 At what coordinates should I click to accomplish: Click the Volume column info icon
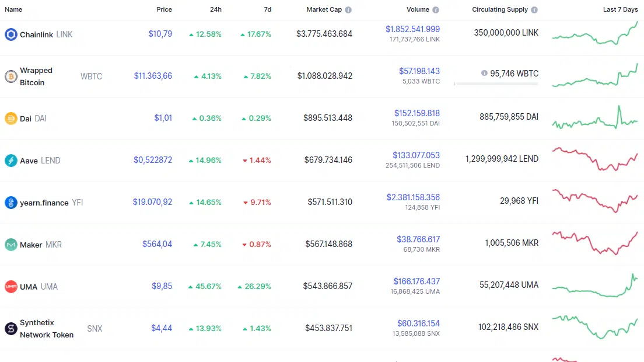point(436,10)
